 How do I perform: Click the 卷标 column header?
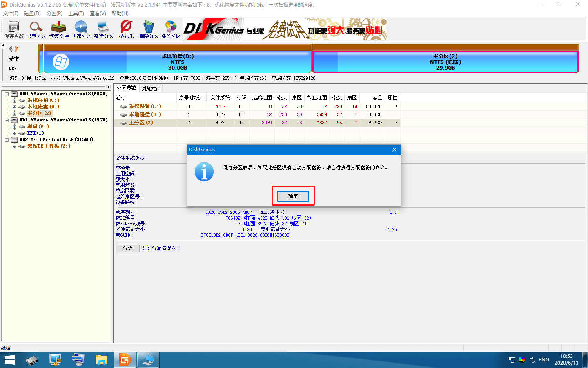coord(145,98)
